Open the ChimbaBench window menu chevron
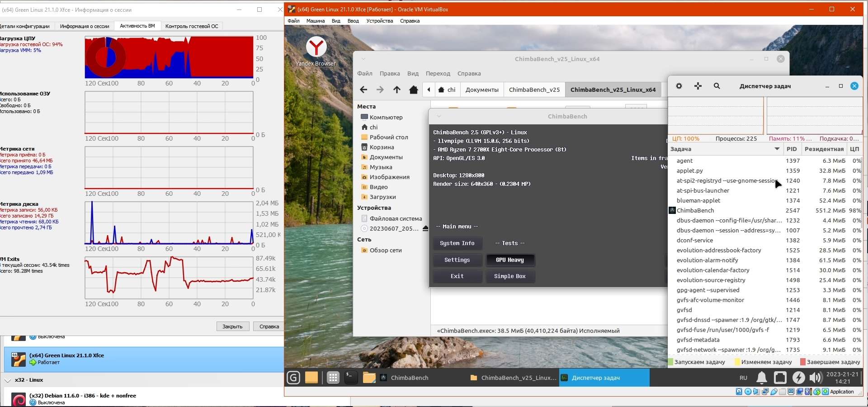This screenshot has height=407, width=868. click(x=439, y=116)
